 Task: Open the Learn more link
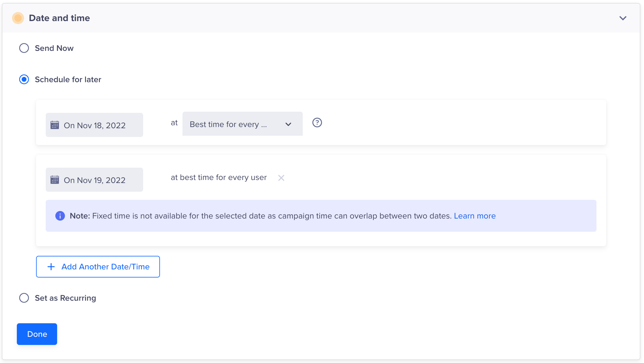(x=474, y=216)
